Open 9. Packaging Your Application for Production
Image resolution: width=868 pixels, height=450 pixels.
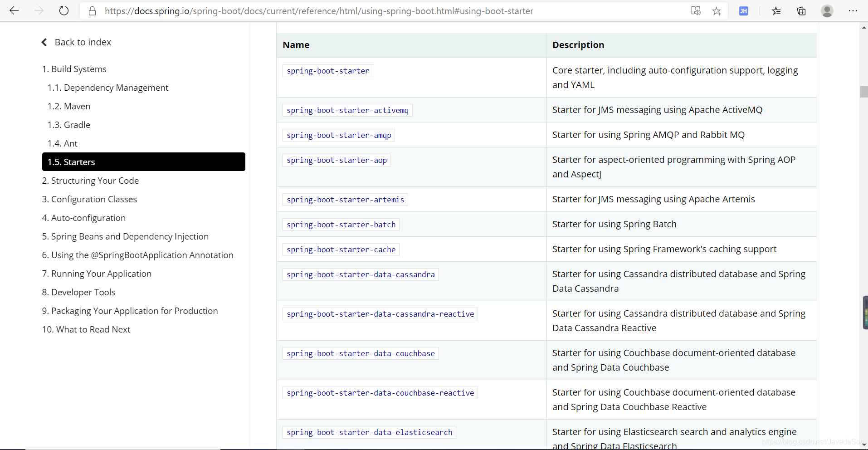130,311
